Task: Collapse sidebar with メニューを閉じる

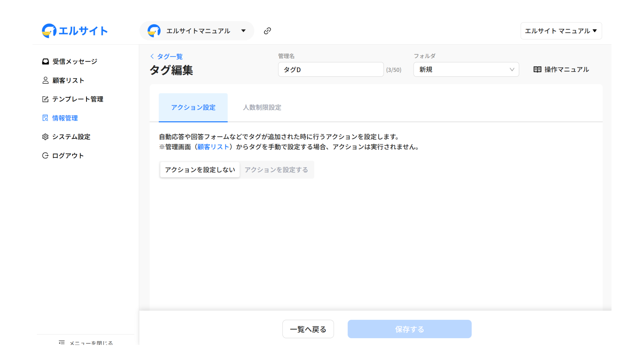Action: 86,343
